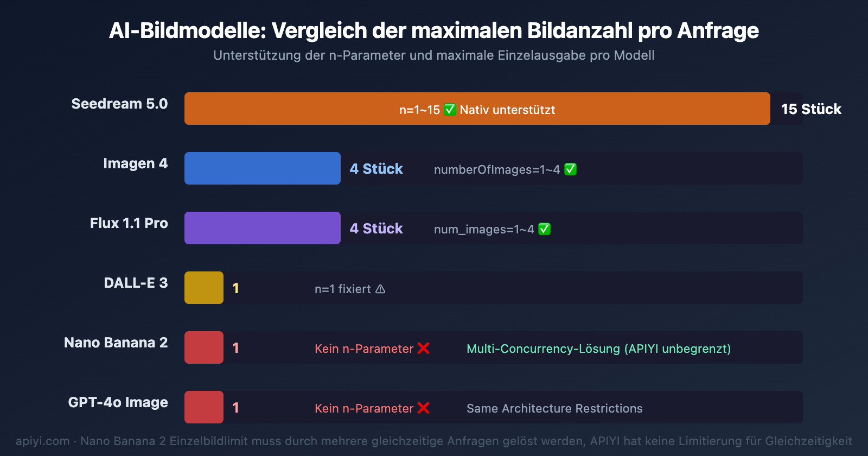Click the red Nano Banana 2 square

point(204,347)
